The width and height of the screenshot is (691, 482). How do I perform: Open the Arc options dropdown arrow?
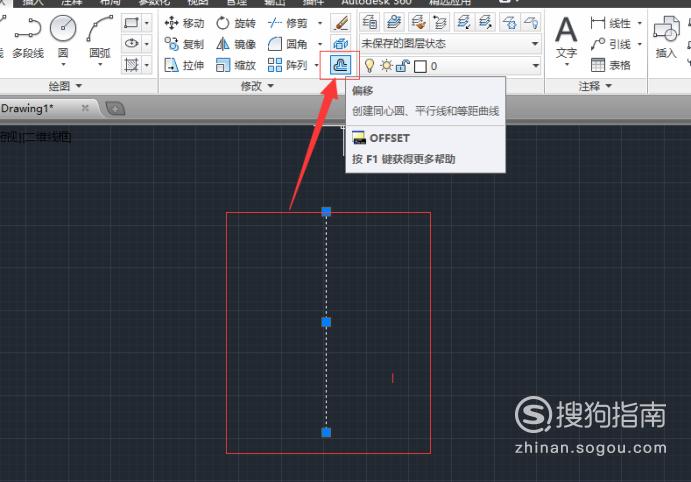click(x=100, y=65)
